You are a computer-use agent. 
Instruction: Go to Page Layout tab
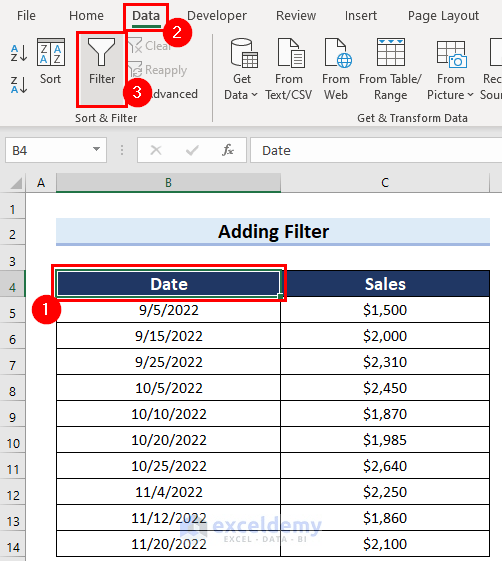pos(443,16)
